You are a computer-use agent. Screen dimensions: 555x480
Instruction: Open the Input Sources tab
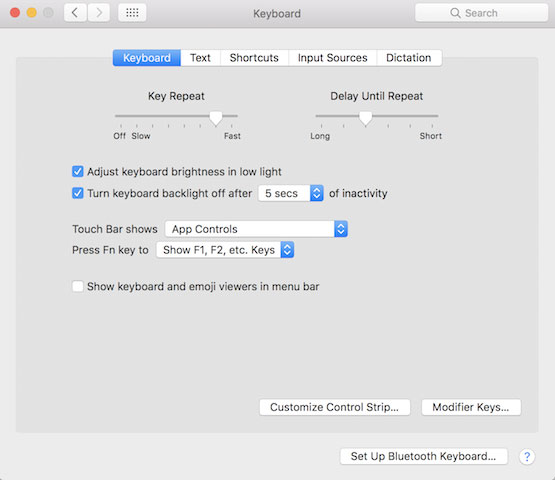pyautogui.click(x=332, y=58)
